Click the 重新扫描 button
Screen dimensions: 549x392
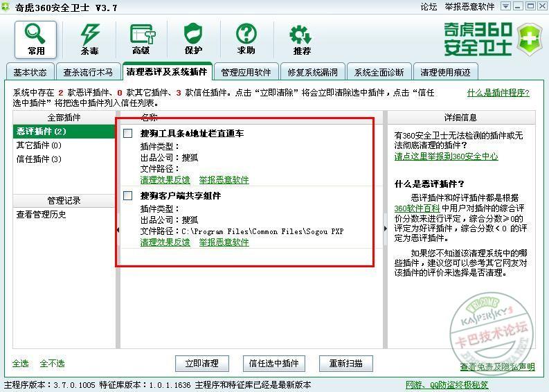[x=346, y=364]
